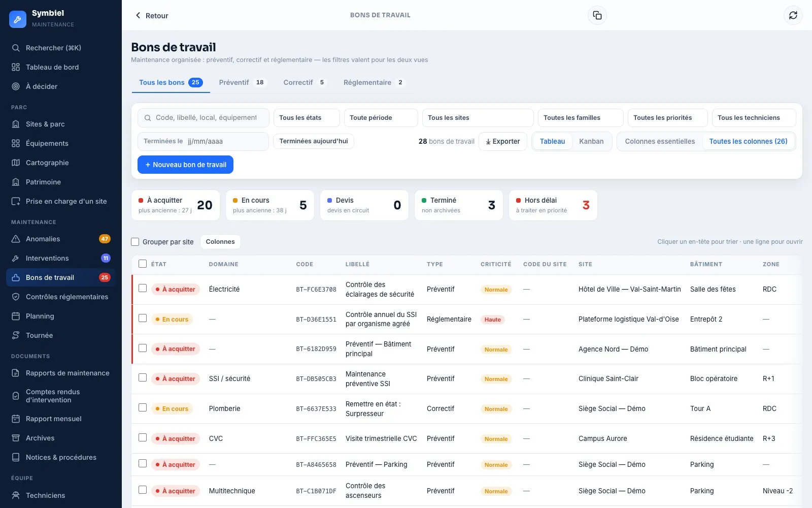Go to Sites & parc
This screenshot has height=508, width=812.
(x=61, y=124)
